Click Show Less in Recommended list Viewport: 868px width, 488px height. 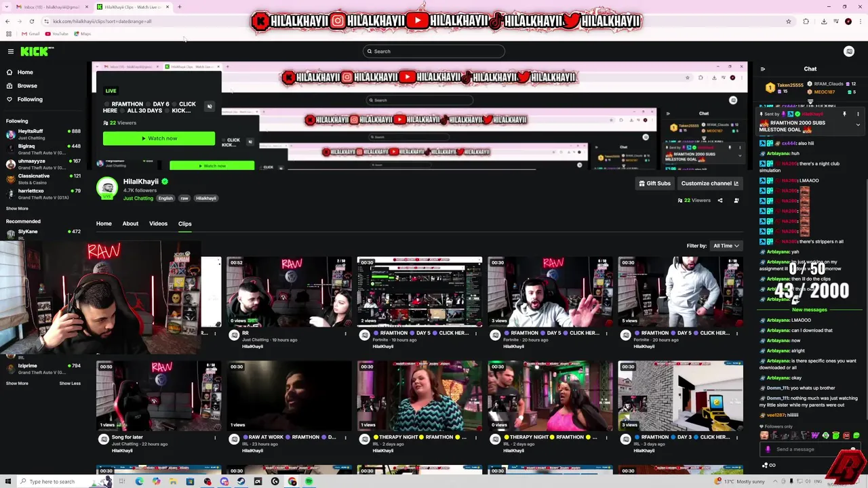[x=70, y=384]
